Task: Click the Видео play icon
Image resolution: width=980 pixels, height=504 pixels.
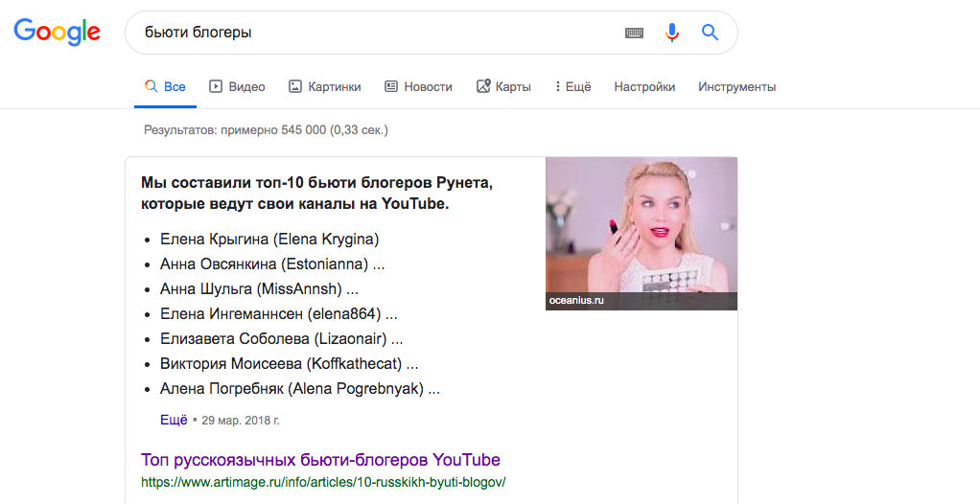Action: [216, 86]
